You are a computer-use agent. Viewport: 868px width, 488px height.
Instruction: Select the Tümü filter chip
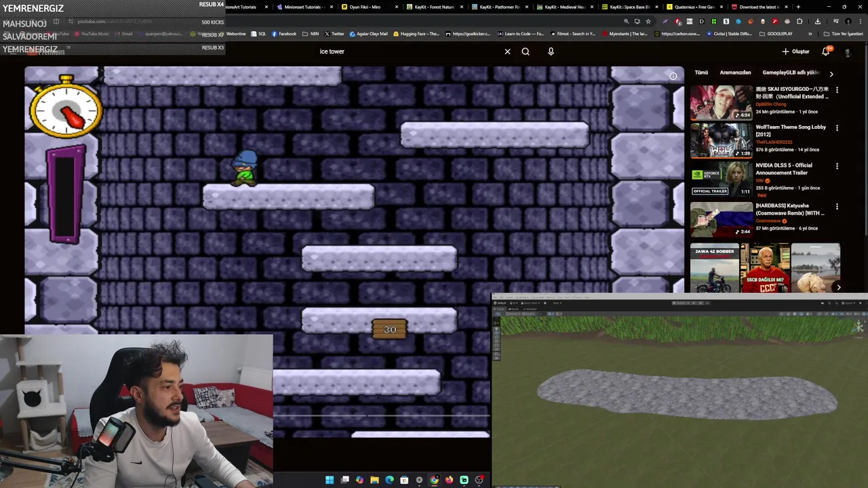point(701,73)
